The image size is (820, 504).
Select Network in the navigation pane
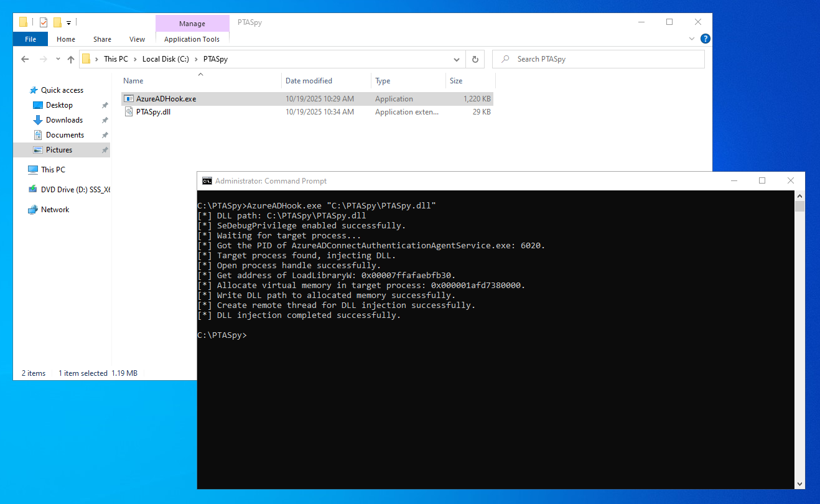click(x=55, y=210)
